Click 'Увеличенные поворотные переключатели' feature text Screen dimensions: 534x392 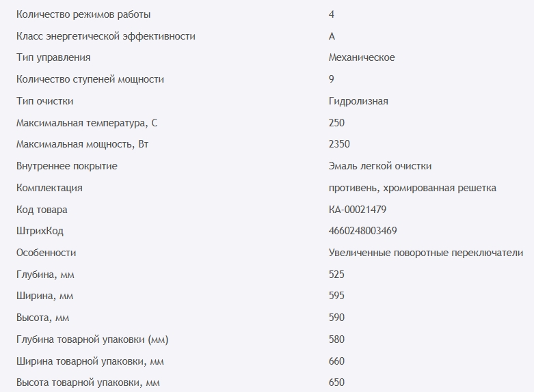click(x=426, y=253)
